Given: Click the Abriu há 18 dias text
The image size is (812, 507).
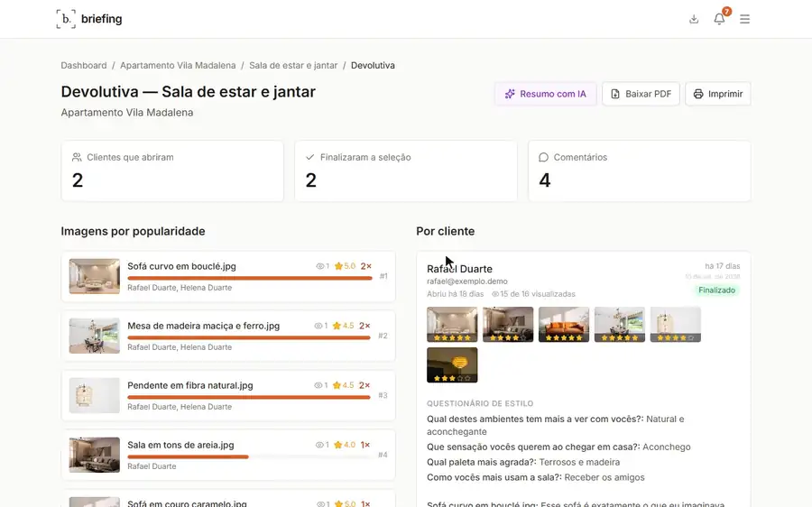Looking at the screenshot, I should point(456,294).
